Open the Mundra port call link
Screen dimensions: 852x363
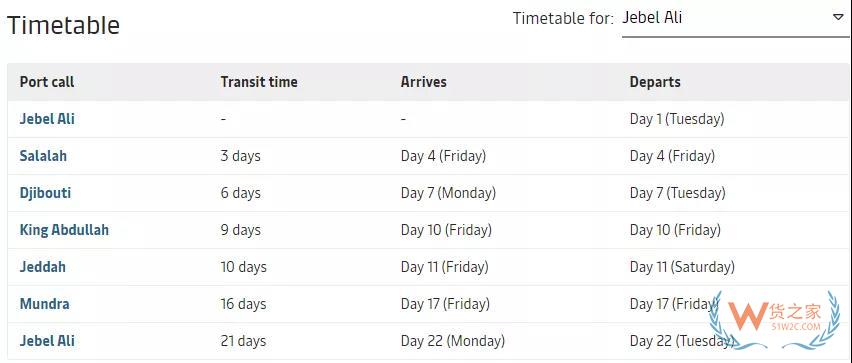tap(45, 304)
